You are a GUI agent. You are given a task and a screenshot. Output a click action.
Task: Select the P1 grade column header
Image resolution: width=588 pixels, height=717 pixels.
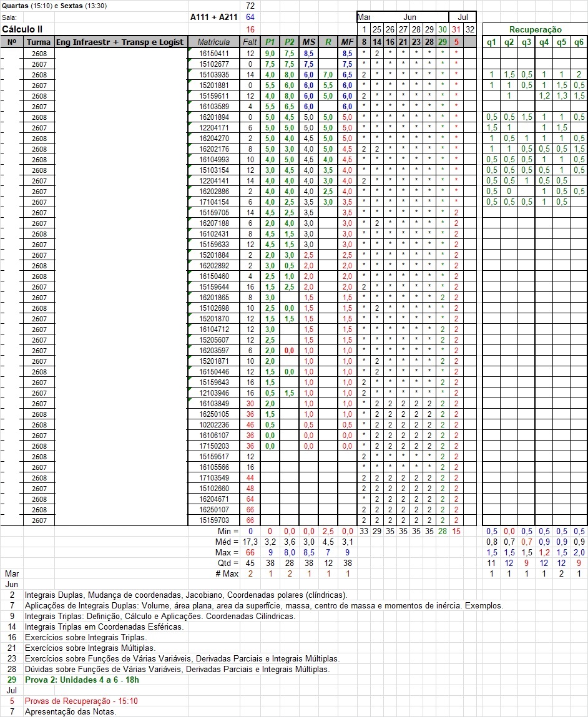270,42
